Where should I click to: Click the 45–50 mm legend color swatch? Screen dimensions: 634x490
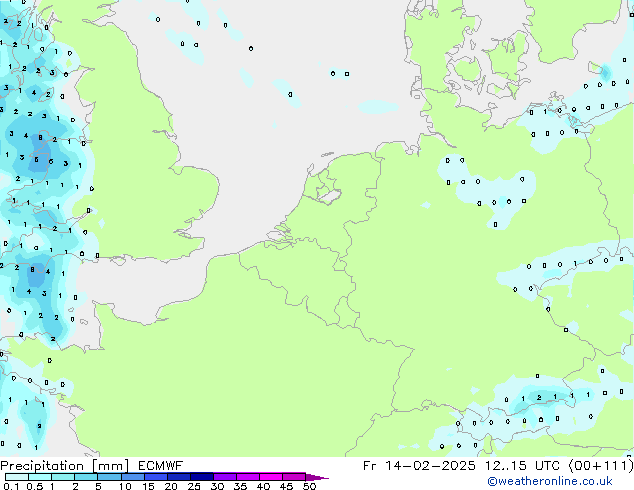click(294, 477)
